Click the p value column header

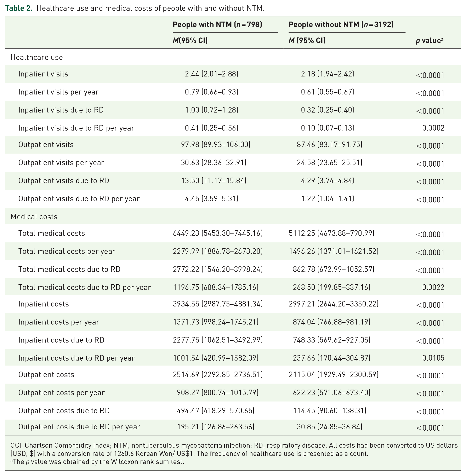pyautogui.click(x=430, y=40)
